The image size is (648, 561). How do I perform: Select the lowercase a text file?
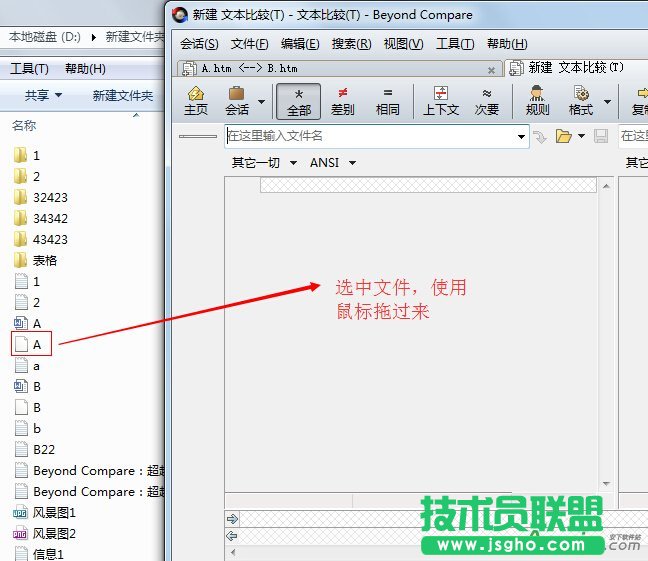click(27, 366)
